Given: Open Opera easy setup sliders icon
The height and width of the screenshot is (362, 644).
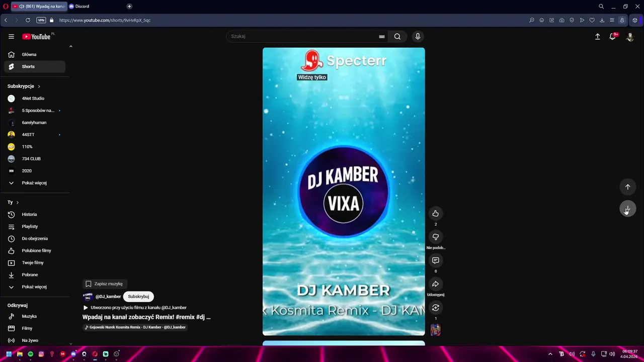Looking at the screenshot, I should point(612,20).
